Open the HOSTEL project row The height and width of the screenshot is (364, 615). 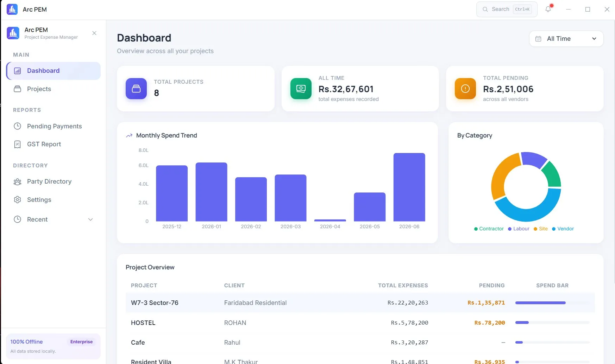coord(360,323)
